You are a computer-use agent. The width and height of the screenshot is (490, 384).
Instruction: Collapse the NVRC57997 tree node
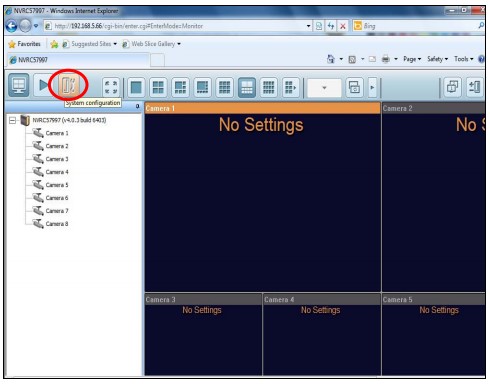click(12, 120)
